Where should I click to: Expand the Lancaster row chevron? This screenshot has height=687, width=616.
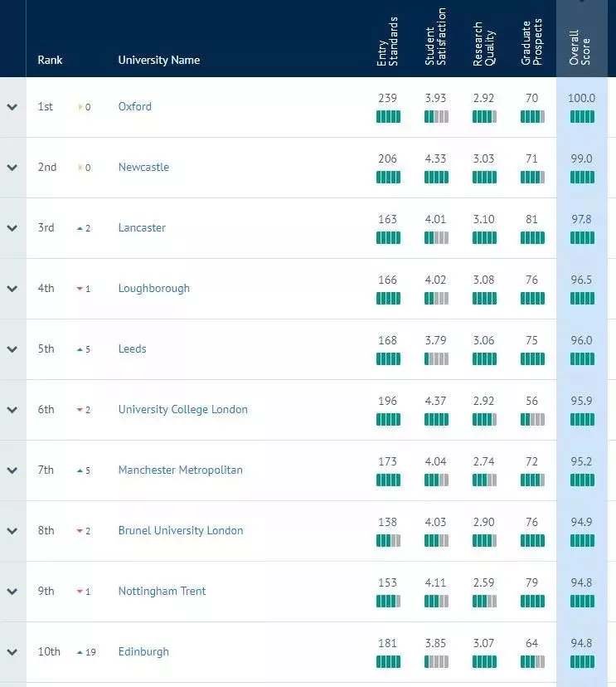[12, 228]
